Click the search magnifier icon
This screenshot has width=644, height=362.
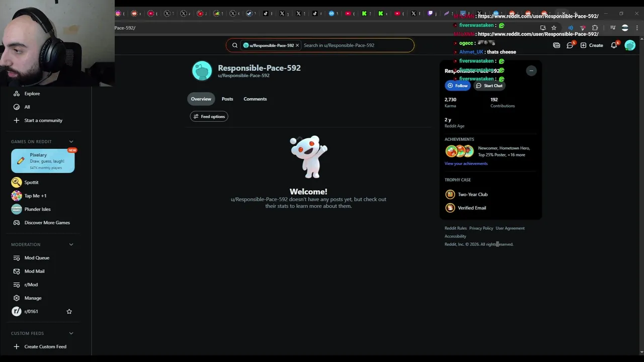[234, 45]
